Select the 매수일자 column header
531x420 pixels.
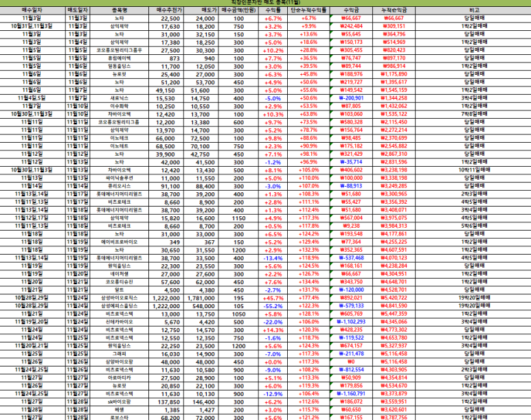pos(33,10)
